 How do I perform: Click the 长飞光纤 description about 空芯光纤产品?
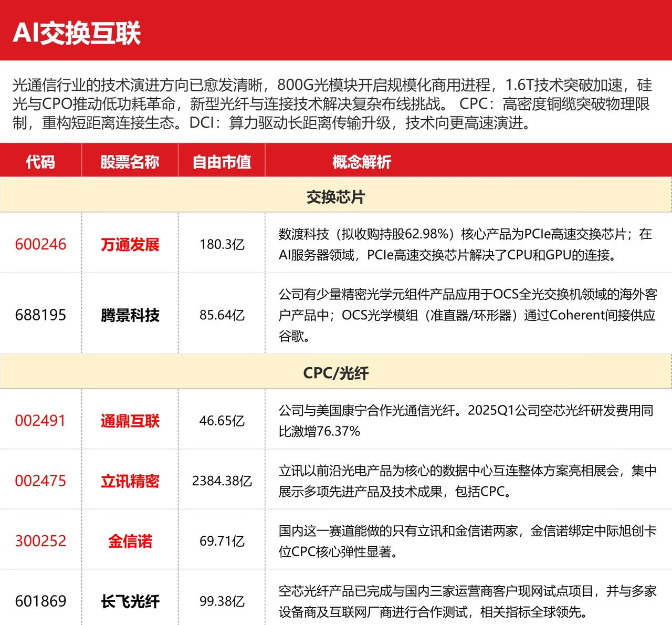click(467, 601)
